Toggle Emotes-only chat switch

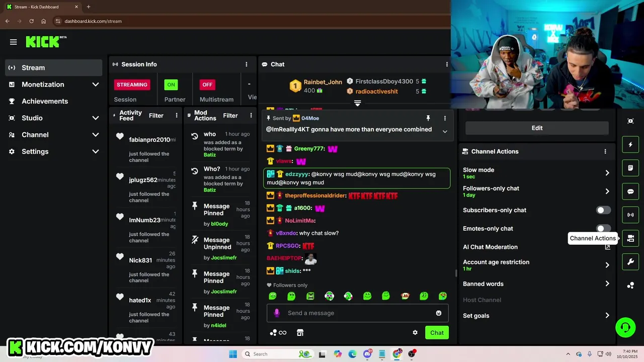pos(603,228)
